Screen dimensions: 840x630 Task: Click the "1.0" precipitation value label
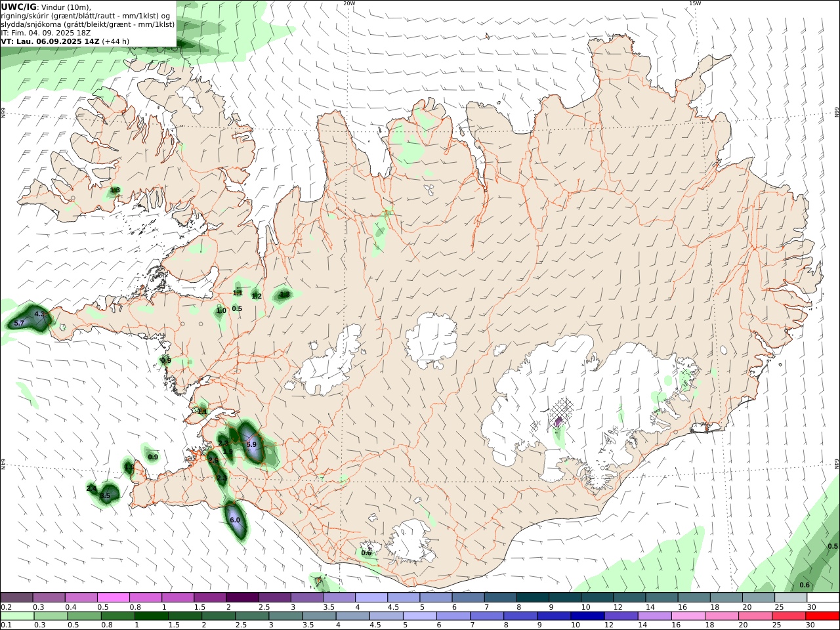221,311
